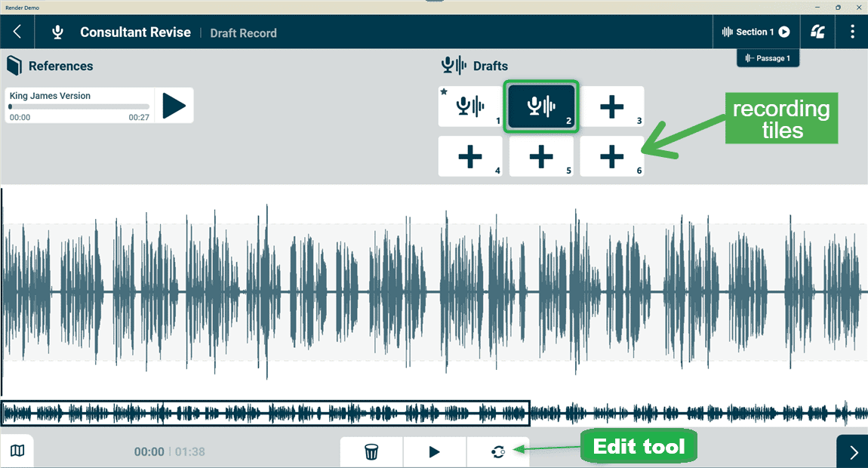Screen dimensions: 868x468
Task: Select highlighted draft tile 2
Action: 541,106
